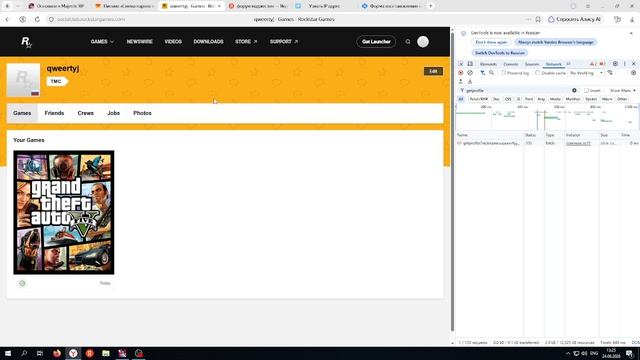This screenshot has height=360, width=640.
Task: Import HAR file upload icon
Action: pos(461,82)
